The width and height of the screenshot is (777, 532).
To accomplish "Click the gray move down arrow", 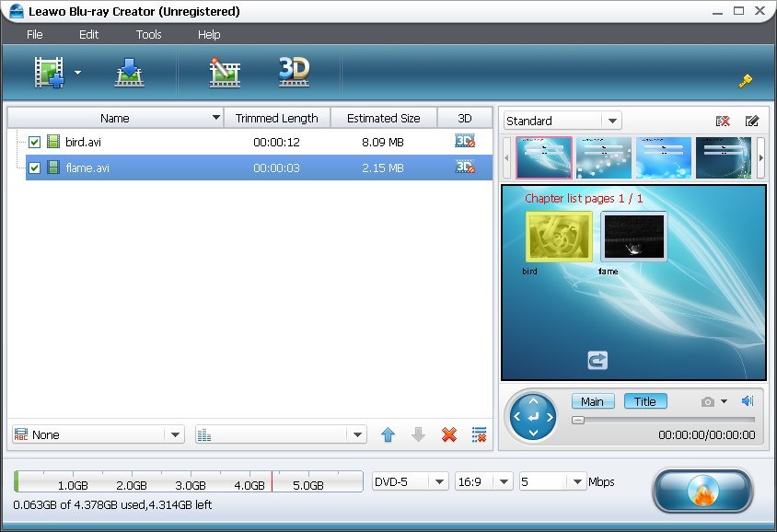I will coord(418,434).
